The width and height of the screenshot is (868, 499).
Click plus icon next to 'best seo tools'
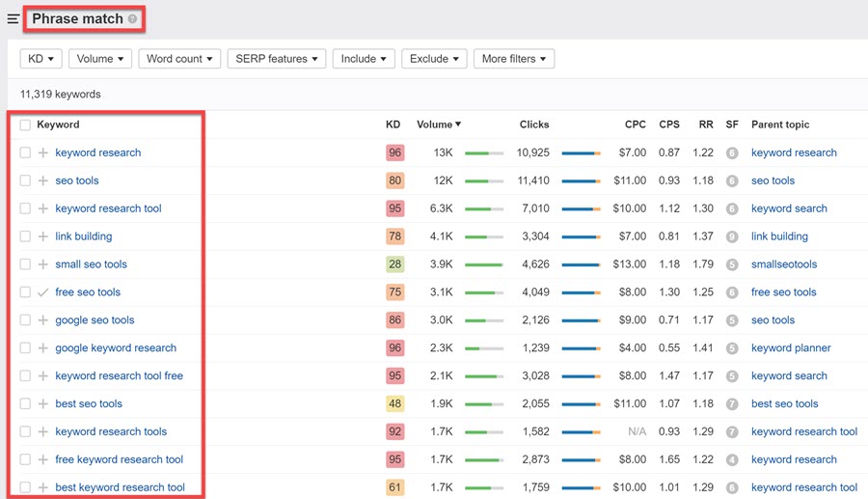pyautogui.click(x=42, y=403)
